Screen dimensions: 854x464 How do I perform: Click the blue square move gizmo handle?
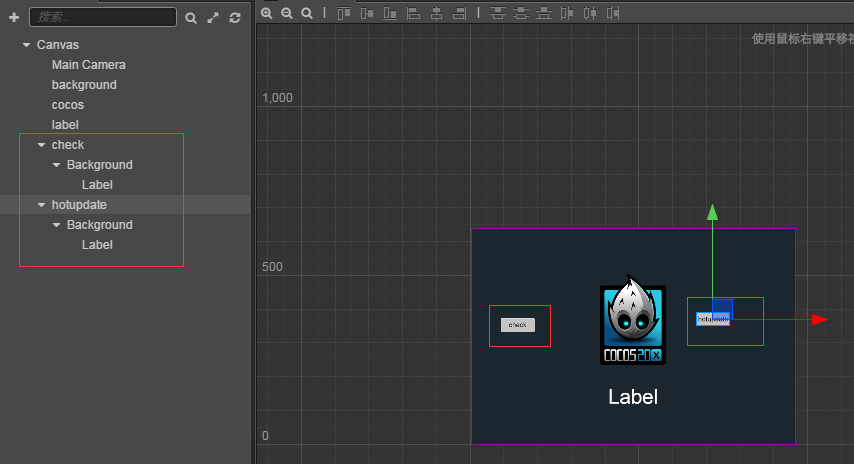722,309
